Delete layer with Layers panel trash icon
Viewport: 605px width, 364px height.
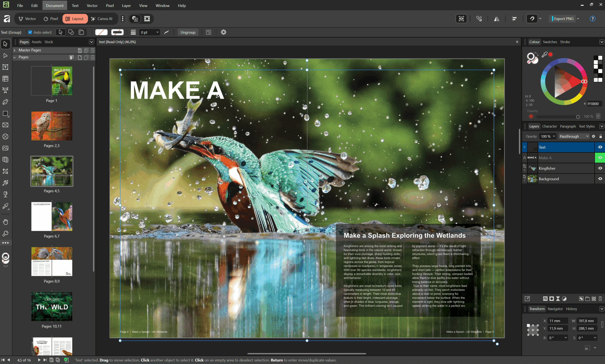coord(600,299)
